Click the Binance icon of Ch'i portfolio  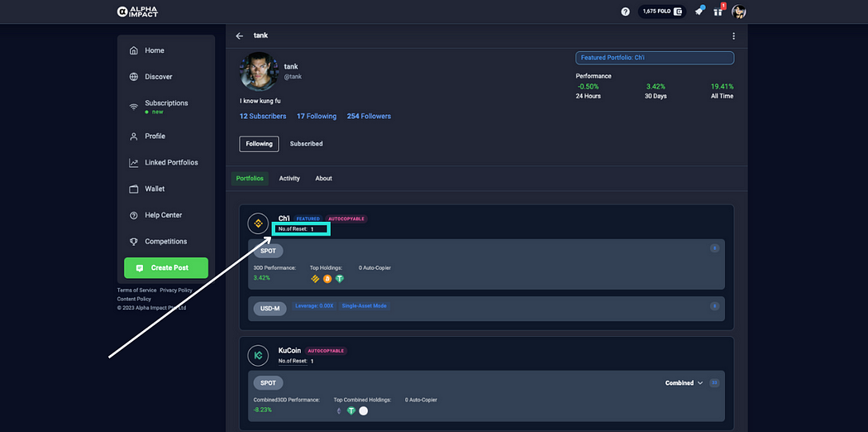tap(258, 223)
